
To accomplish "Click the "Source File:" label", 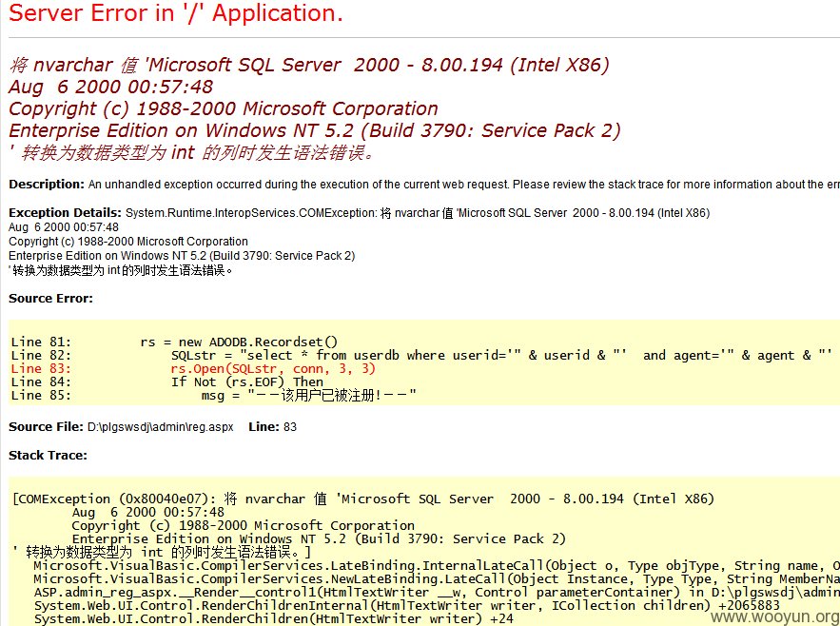I will coord(46,427).
